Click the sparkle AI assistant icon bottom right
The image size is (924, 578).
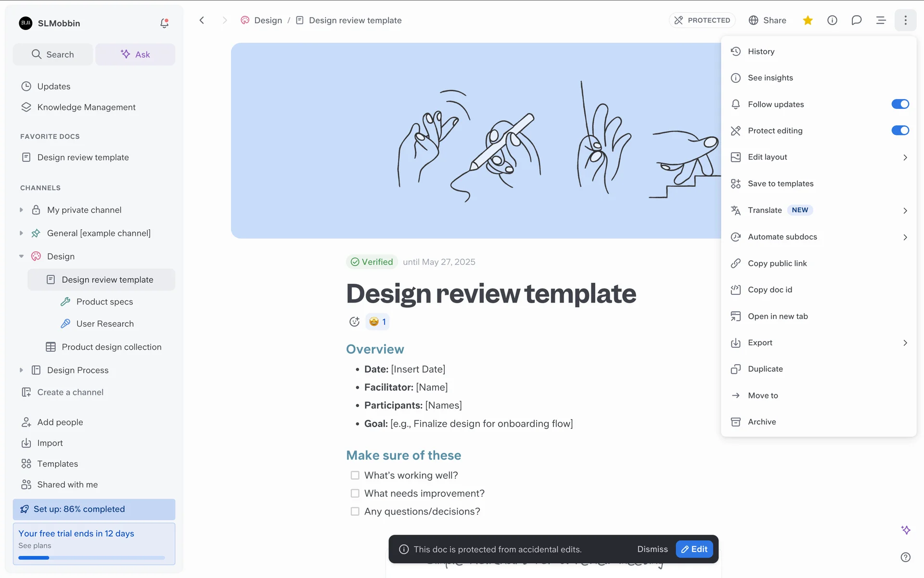click(x=905, y=530)
